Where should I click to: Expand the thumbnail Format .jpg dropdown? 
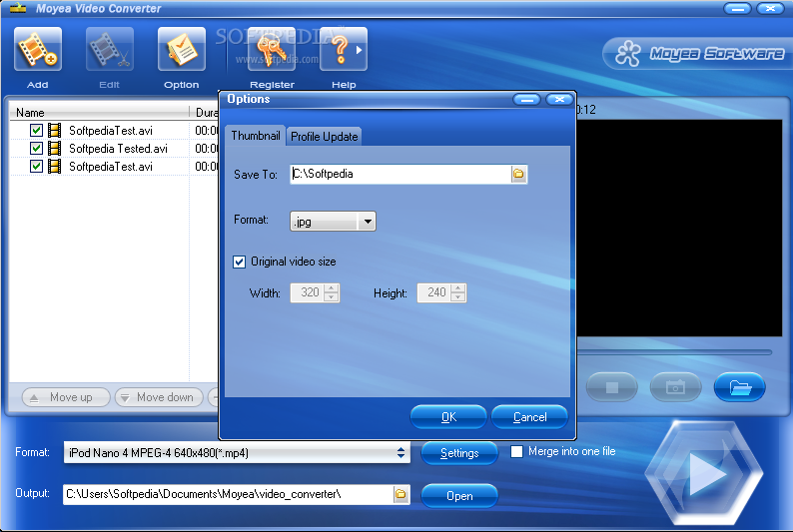[368, 222]
